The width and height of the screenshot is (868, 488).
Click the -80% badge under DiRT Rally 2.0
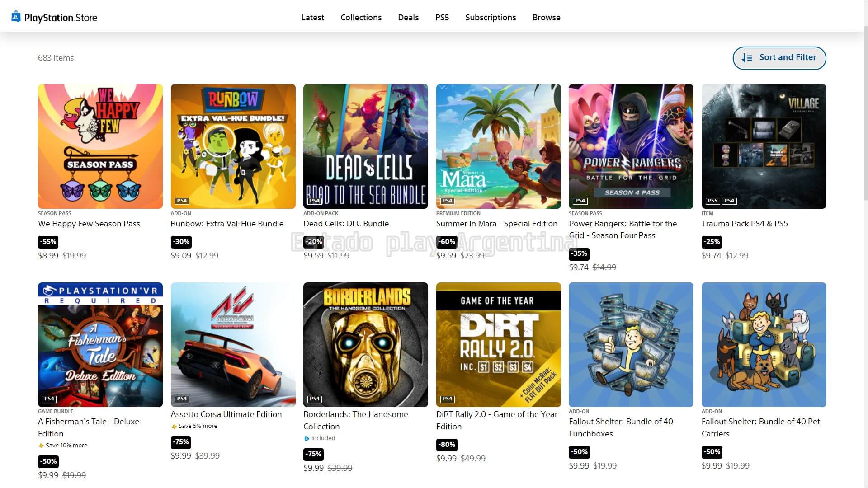point(447,445)
